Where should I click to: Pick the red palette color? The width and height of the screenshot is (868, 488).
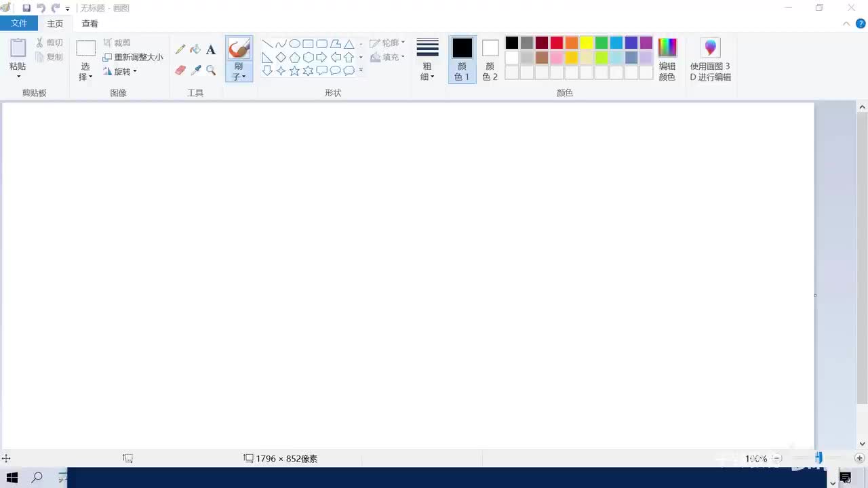coord(557,43)
